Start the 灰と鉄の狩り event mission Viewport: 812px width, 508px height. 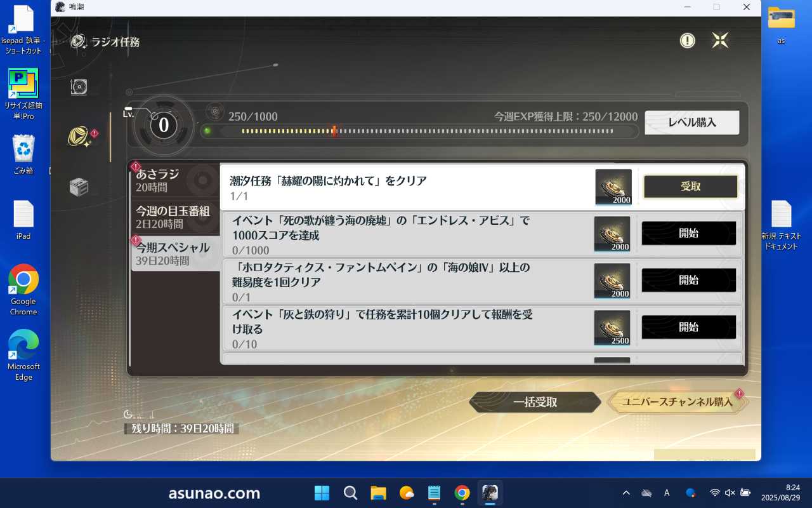pos(688,327)
